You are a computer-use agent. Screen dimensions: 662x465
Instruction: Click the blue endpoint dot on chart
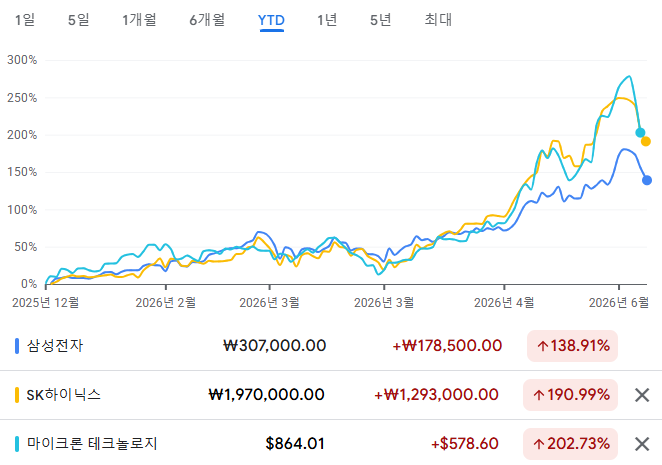pyautogui.click(x=647, y=180)
